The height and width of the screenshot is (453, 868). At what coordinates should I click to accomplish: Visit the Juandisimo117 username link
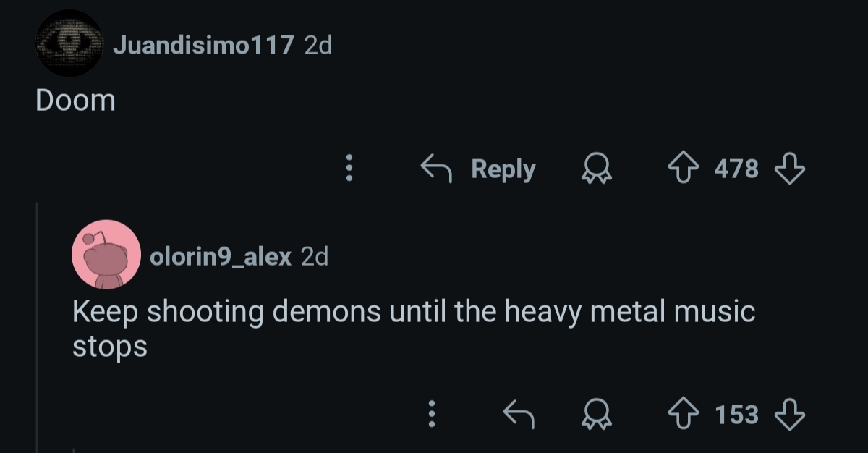[203, 46]
